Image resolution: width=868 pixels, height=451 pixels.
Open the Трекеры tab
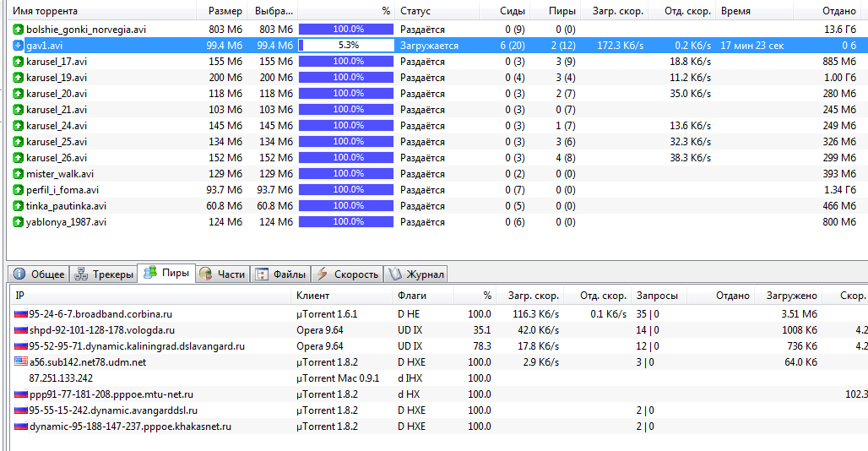104,274
